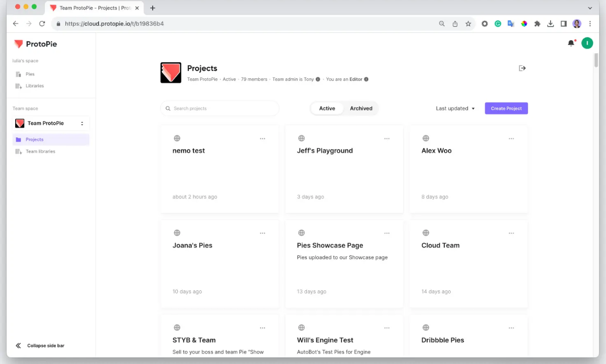This screenshot has width=606, height=364.
Task: Go to Pies in personal space
Action: click(30, 74)
